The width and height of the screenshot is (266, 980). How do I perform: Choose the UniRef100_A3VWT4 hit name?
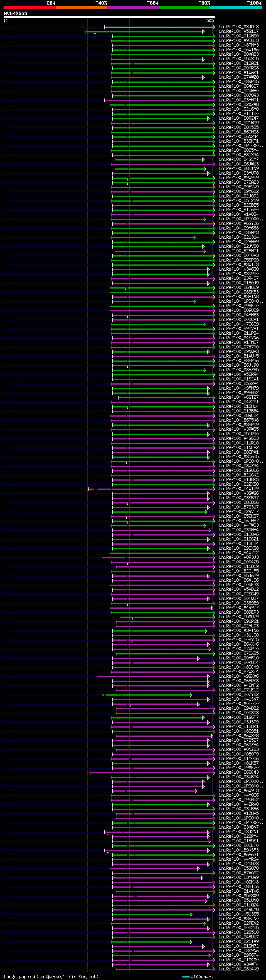(239, 965)
